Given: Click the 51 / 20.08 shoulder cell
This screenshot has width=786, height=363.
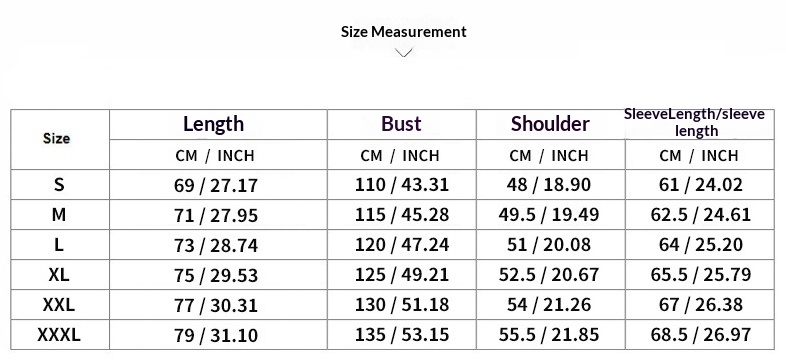Looking at the screenshot, I should (549, 245).
